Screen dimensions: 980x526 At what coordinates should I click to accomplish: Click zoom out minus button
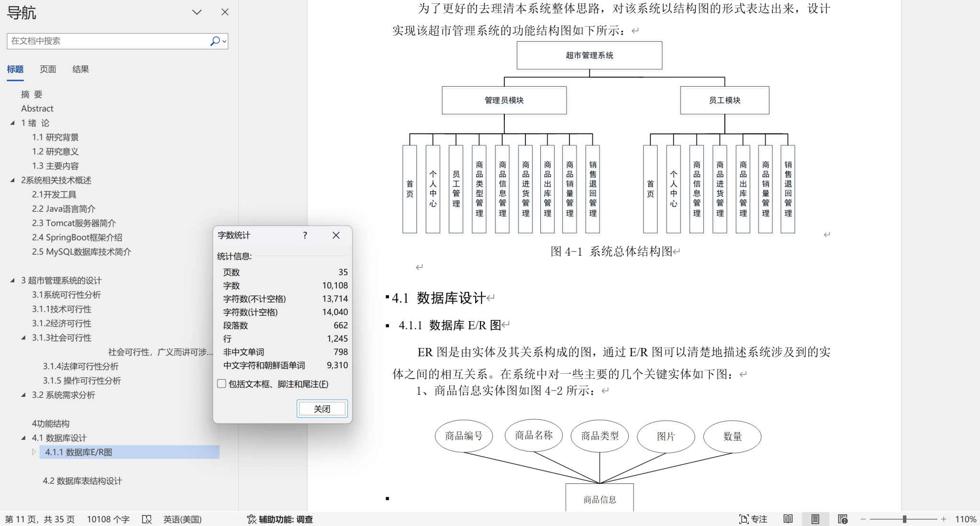863,519
